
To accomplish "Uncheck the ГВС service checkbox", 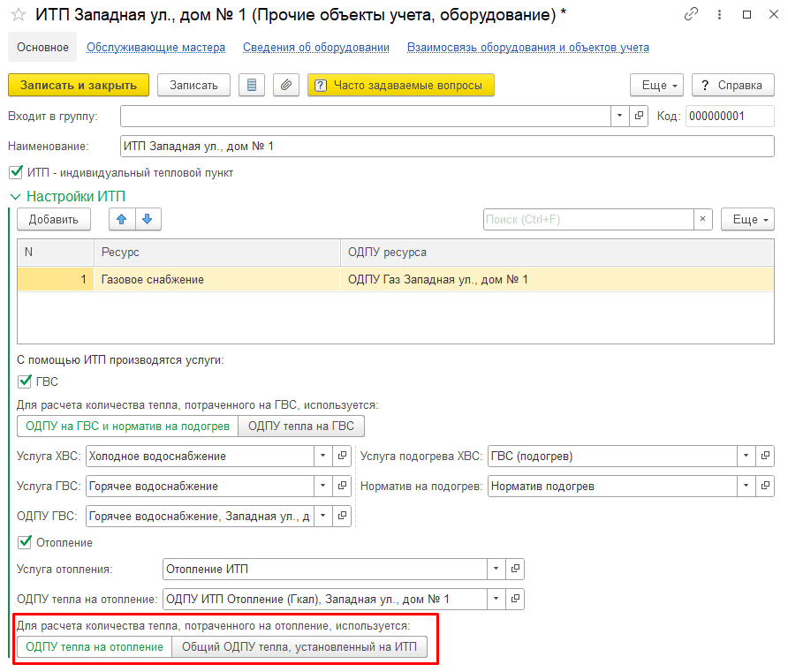I will point(25,381).
